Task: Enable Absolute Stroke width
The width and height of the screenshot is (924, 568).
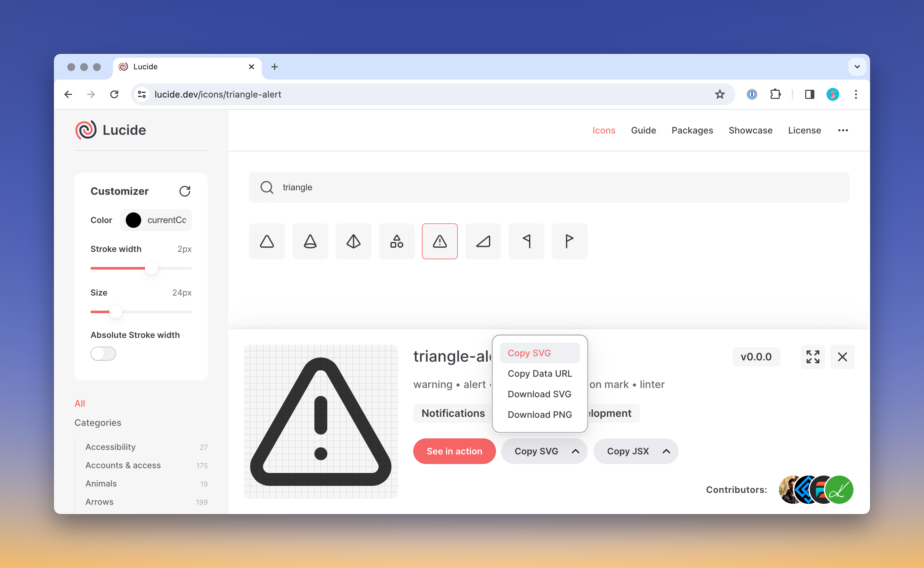Action: (103, 354)
